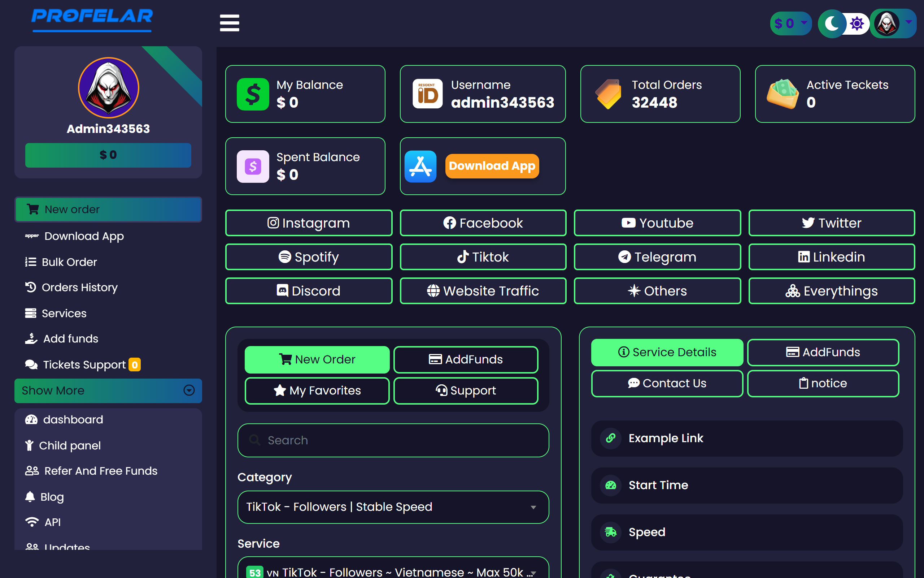Open the hamburger menu icon
924x578 pixels.
[x=230, y=23]
